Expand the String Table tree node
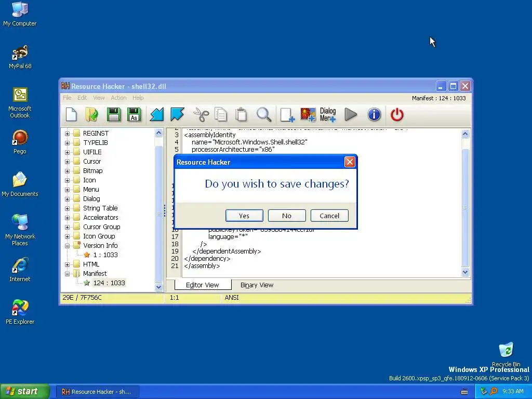532x399 pixels. click(67, 208)
